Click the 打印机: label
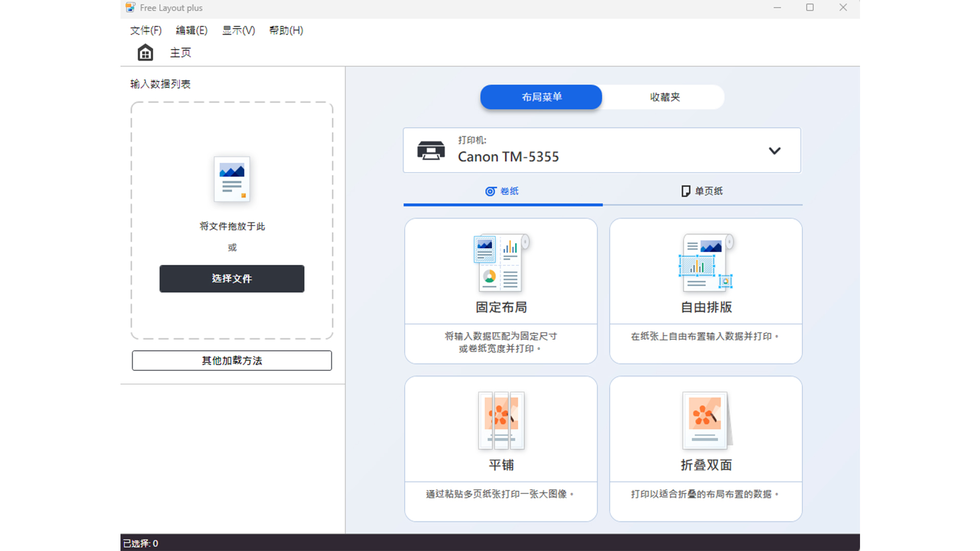This screenshot has height=551, width=980. (472, 140)
